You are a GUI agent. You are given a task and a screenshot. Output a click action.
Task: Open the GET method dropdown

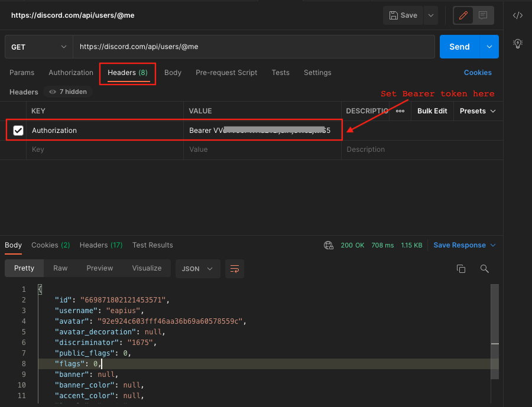tap(38, 46)
